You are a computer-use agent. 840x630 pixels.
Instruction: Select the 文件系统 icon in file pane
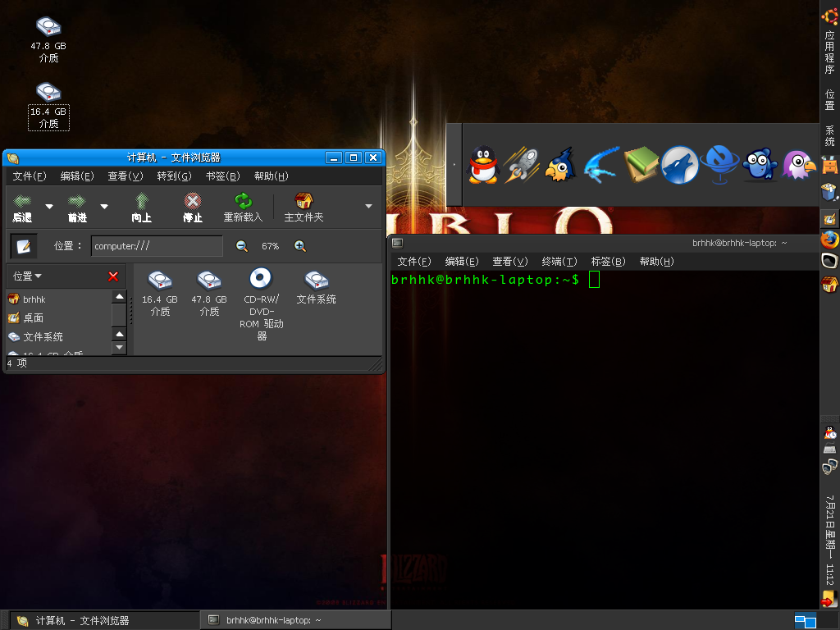[316, 288]
